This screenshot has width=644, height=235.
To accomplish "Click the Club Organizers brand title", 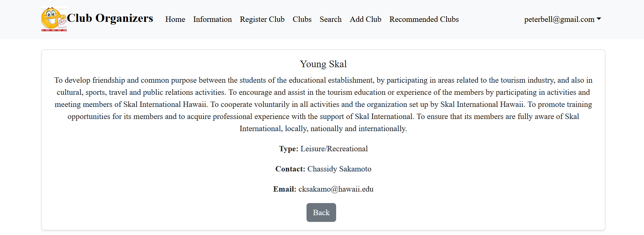I will [110, 18].
